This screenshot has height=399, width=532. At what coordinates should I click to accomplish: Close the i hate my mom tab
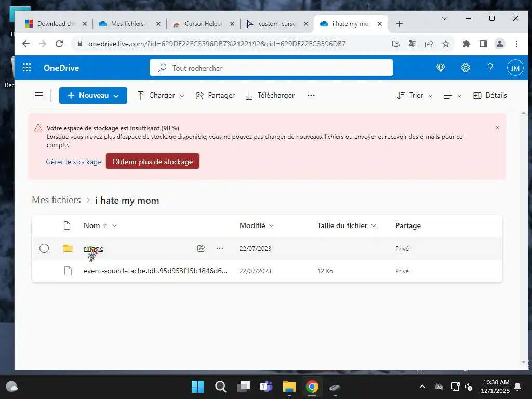(x=380, y=24)
